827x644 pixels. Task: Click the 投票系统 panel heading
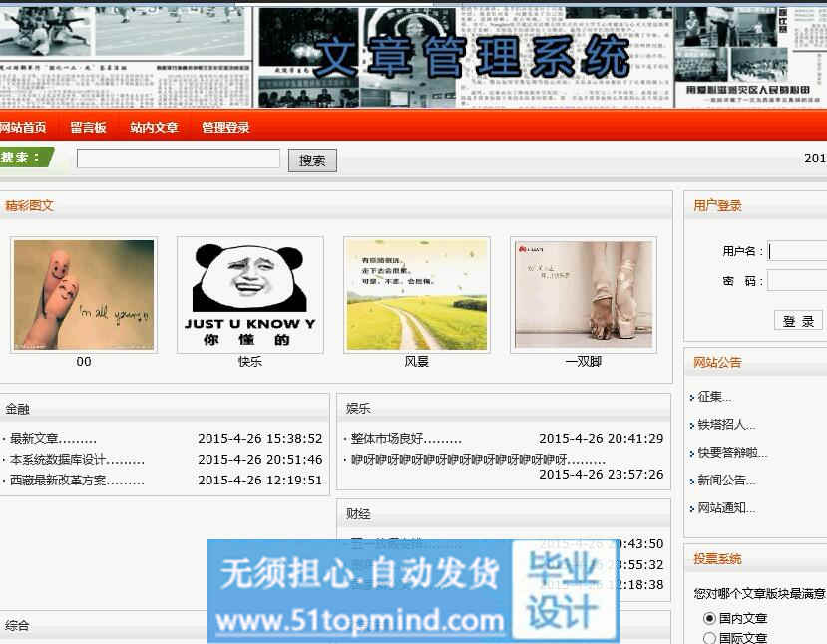pos(717,558)
